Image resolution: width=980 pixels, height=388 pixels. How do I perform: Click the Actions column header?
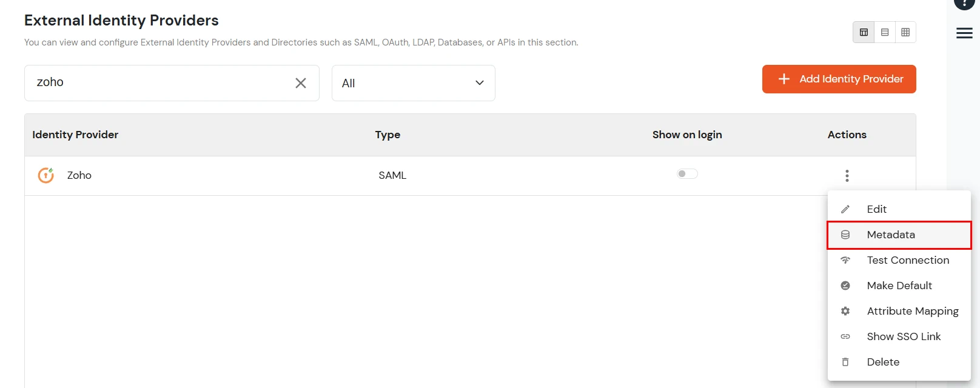pyautogui.click(x=847, y=135)
